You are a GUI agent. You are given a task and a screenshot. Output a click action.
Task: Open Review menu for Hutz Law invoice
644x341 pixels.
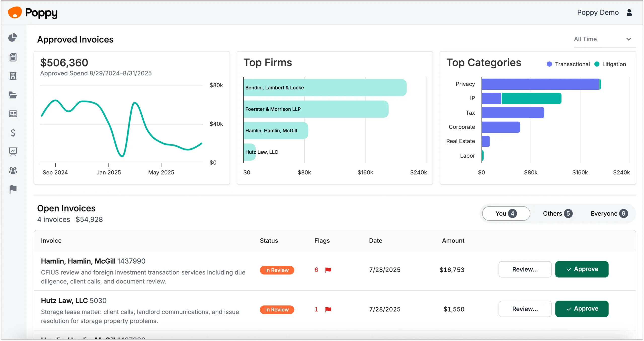(525, 309)
